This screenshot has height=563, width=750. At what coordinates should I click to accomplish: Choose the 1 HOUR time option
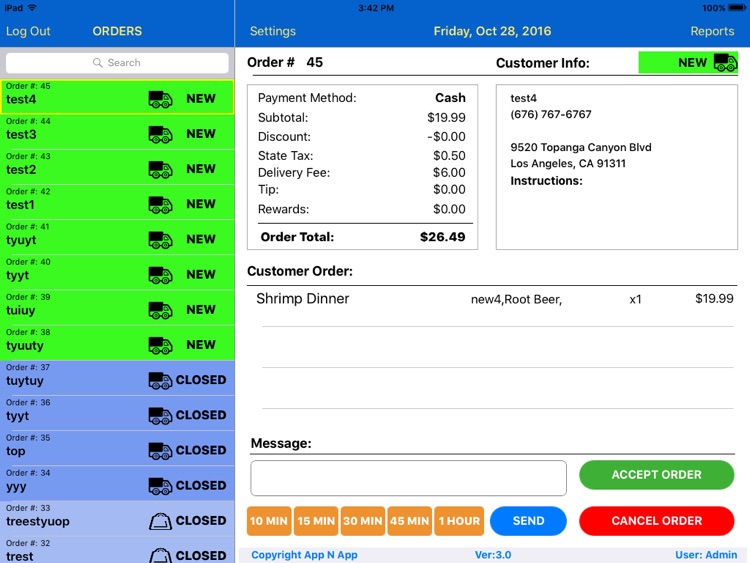pos(459,521)
